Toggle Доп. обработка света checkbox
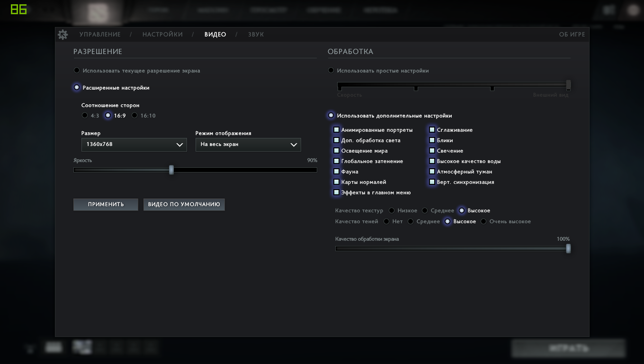The width and height of the screenshot is (644, 364). click(336, 140)
